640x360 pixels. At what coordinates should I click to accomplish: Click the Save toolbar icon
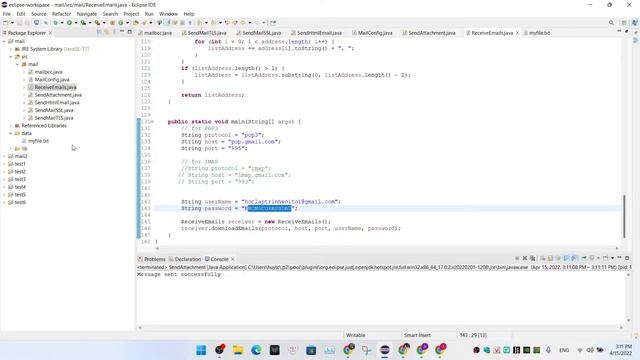tap(19, 23)
